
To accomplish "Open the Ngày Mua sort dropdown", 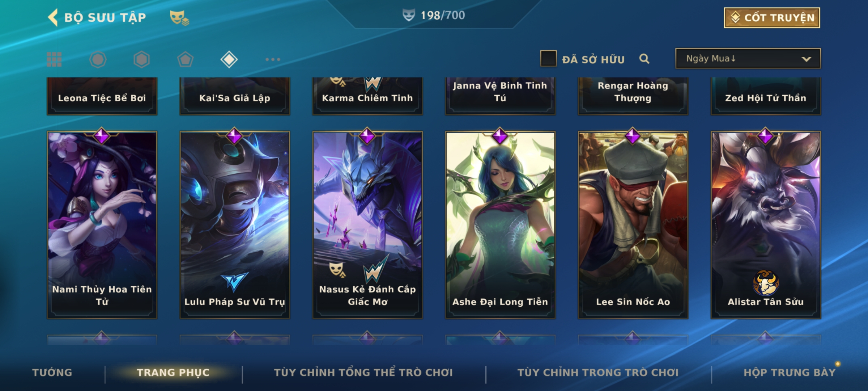I will 748,59.
